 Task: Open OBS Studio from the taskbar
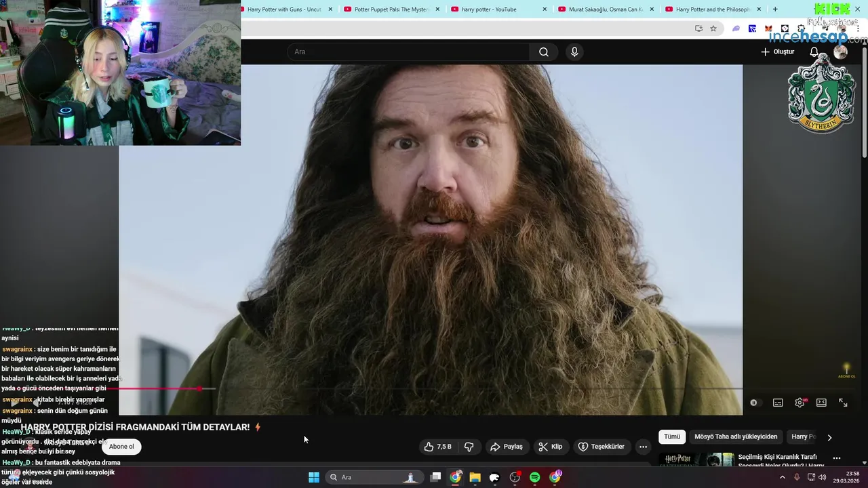click(x=515, y=477)
